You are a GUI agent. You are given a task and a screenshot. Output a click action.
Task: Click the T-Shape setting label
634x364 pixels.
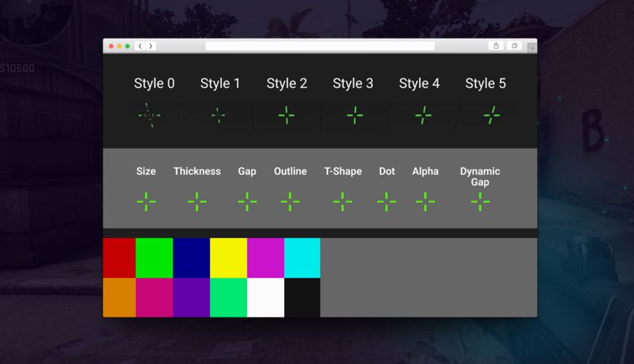[343, 172]
